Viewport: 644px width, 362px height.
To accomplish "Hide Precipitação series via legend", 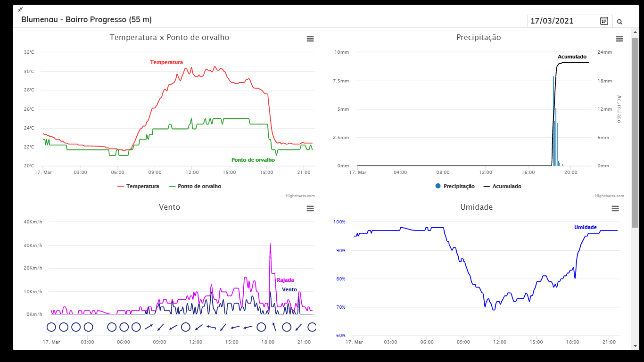I will pos(455,186).
